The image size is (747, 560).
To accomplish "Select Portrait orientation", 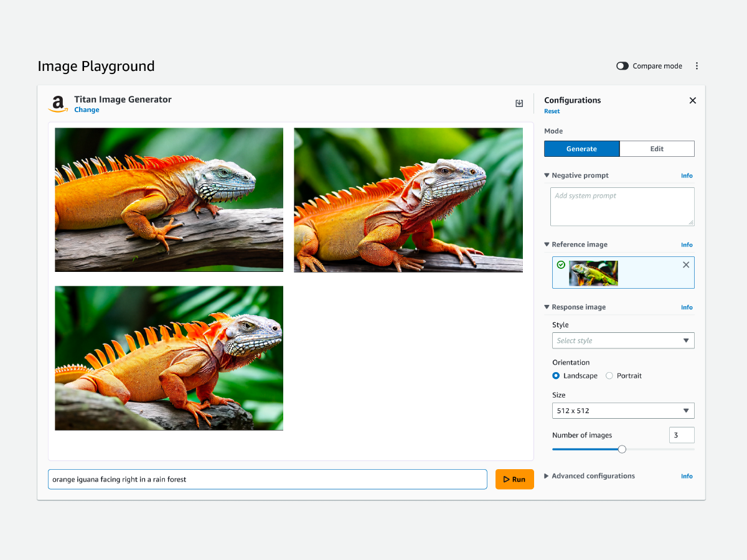I will [x=609, y=376].
